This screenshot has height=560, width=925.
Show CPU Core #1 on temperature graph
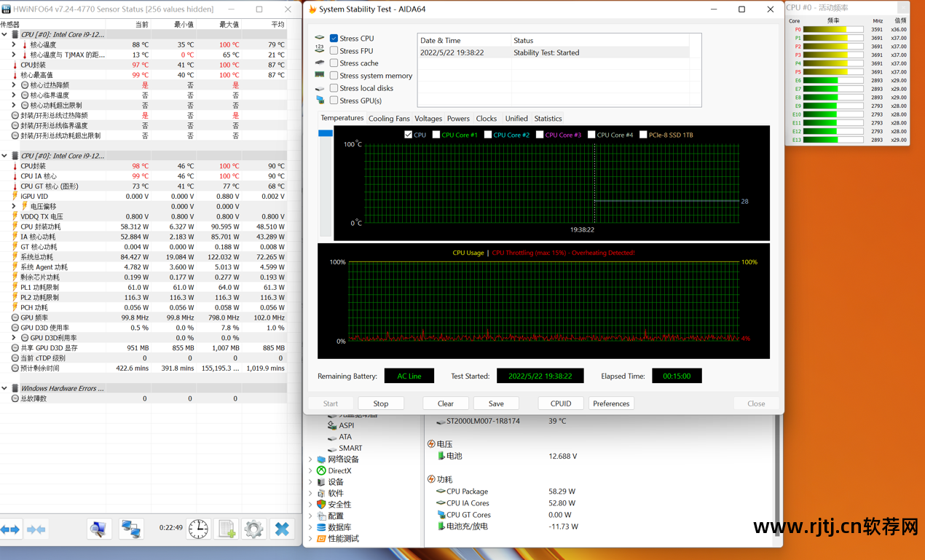(x=436, y=135)
